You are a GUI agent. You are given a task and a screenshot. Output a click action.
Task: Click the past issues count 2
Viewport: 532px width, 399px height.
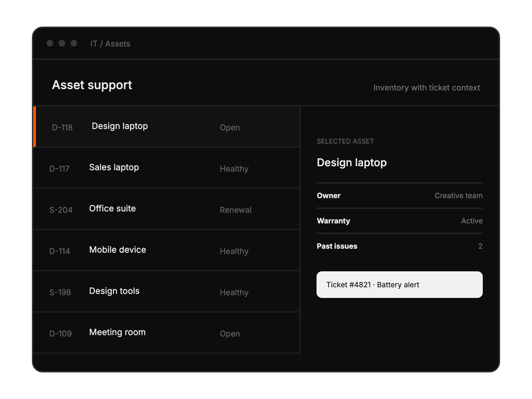(x=480, y=246)
